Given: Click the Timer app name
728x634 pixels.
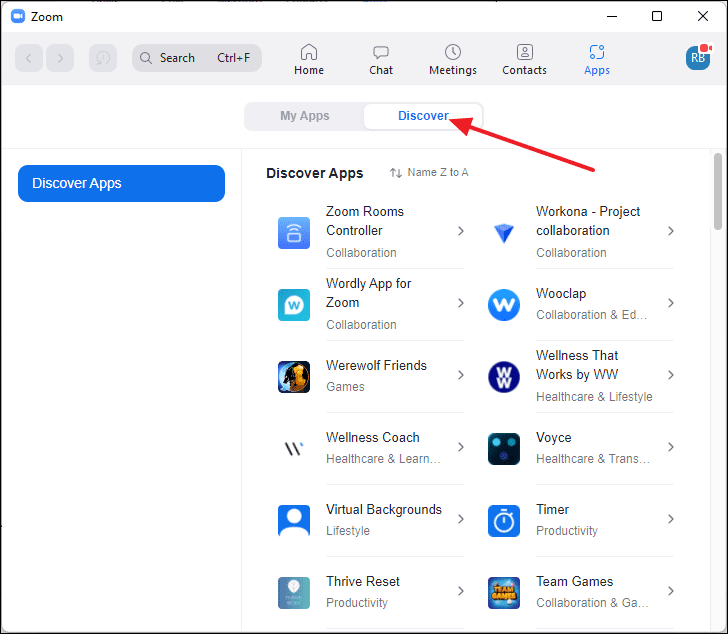Looking at the screenshot, I should 552,510.
